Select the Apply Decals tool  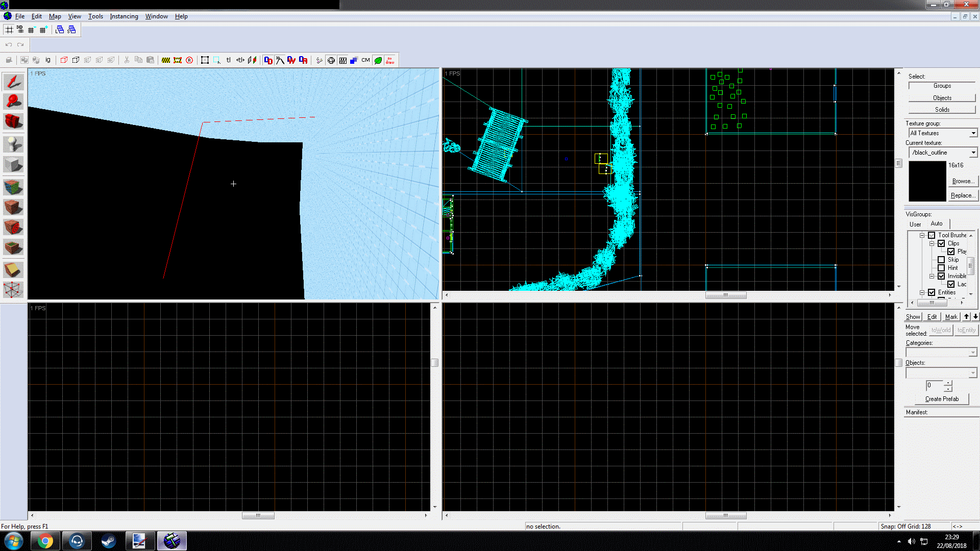13,227
